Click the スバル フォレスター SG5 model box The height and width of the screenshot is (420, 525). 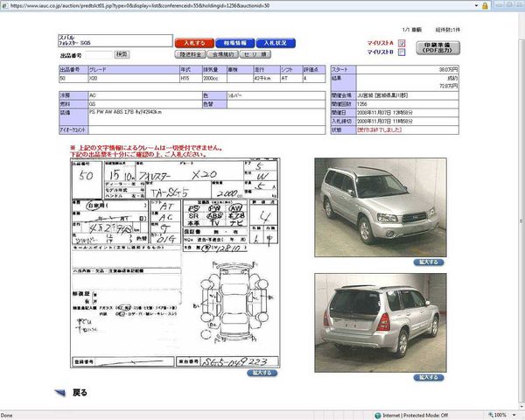pos(115,40)
